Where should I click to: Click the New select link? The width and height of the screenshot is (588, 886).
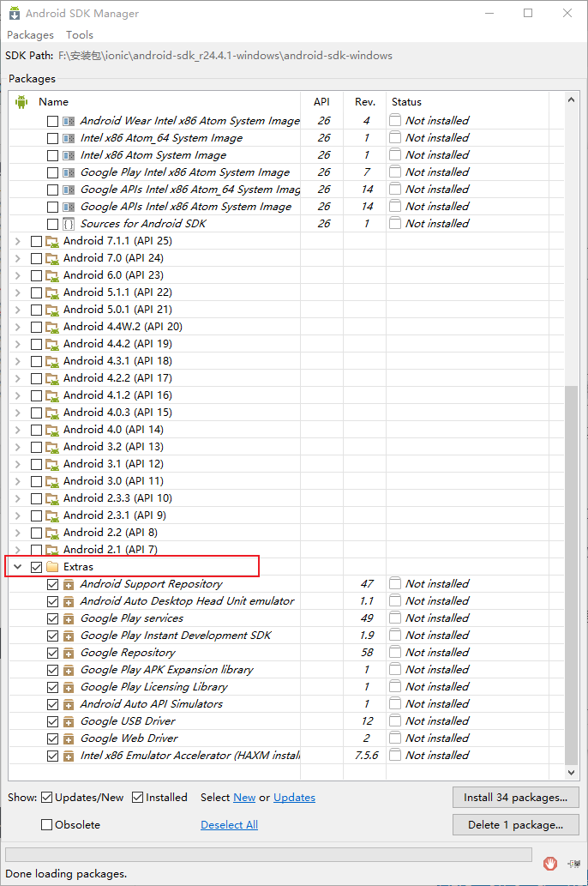244,798
